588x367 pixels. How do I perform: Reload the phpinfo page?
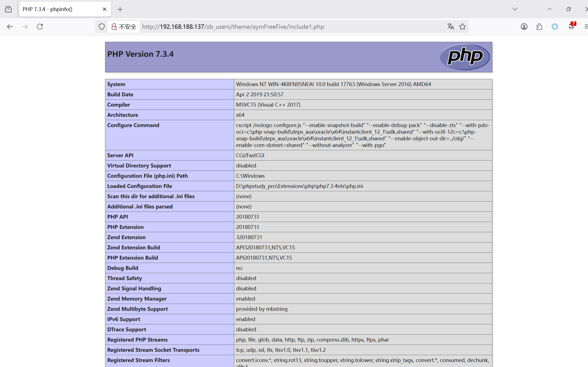click(40, 27)
